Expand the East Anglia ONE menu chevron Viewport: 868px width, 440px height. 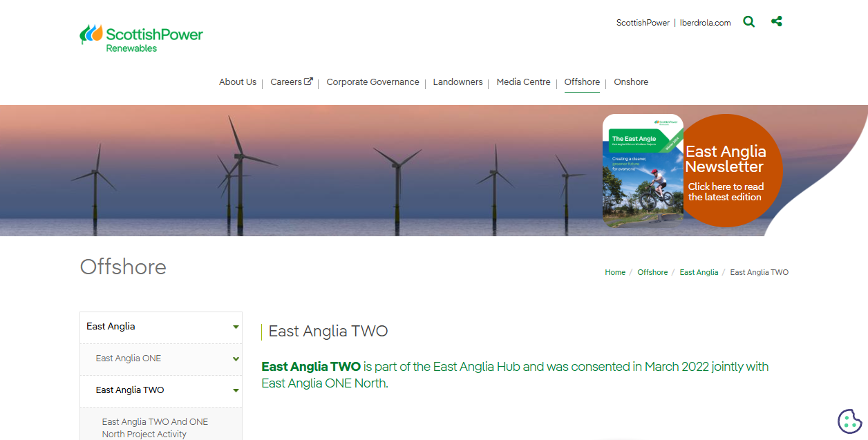coord(235,359)
